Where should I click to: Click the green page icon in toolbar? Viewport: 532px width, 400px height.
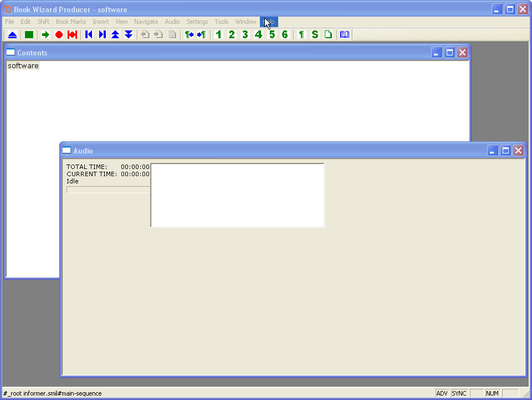pos(328,34)
